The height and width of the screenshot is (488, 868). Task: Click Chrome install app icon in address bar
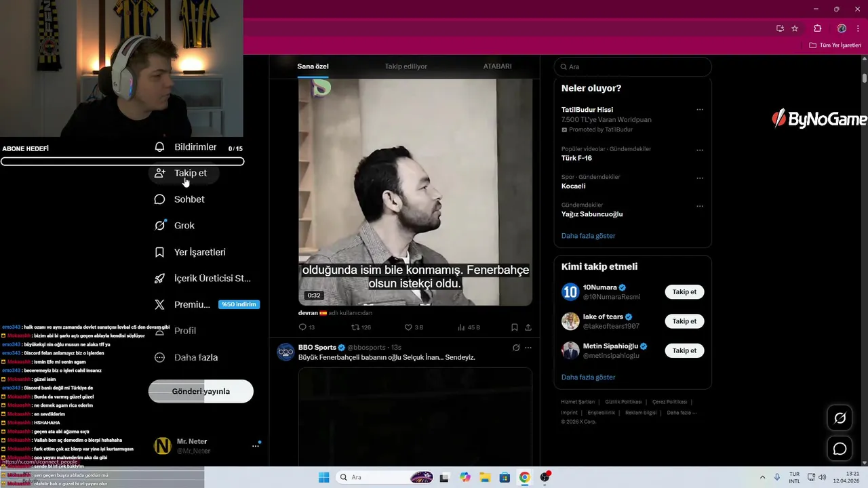tap(781, 28)
